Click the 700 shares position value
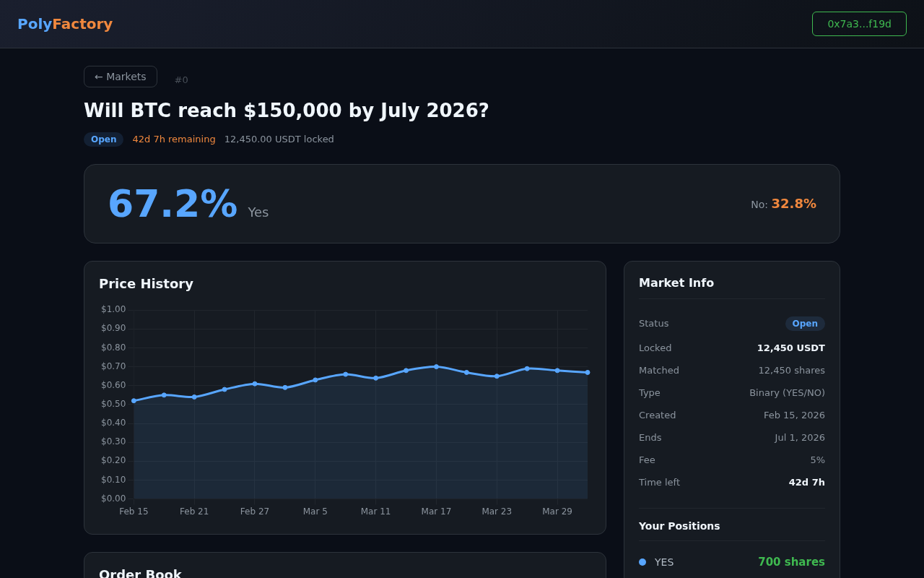Image resolution: width=924 pixels, height=578 pixels. coord(790,562)
